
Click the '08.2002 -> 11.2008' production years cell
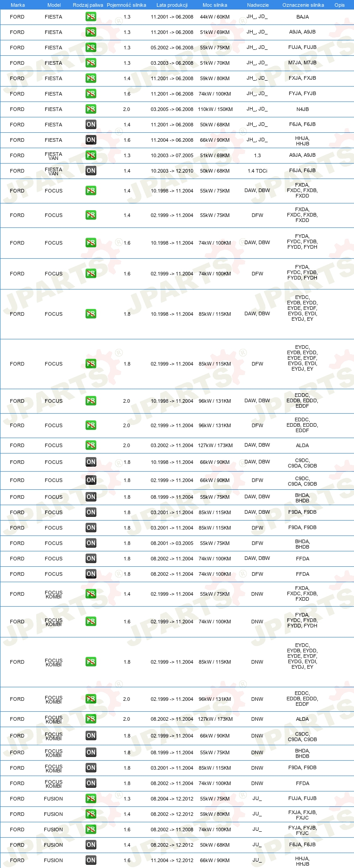click(x=172, y=829)
